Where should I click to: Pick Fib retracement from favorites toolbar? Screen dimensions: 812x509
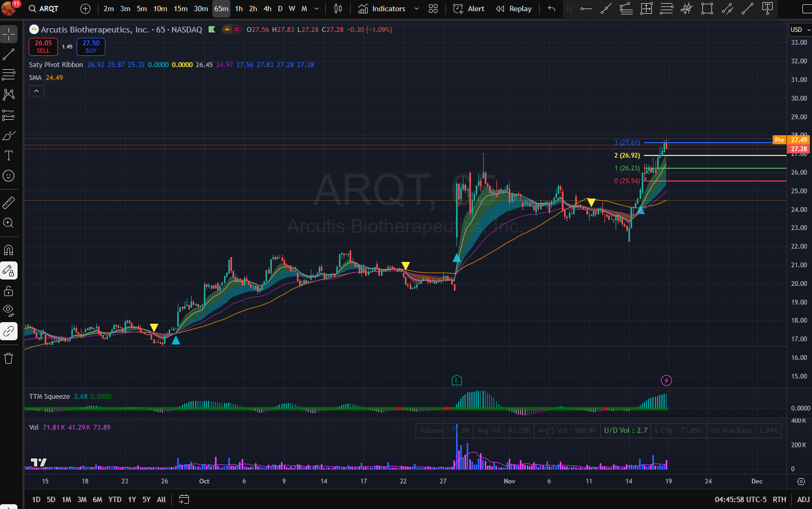(x=667, y=9)
